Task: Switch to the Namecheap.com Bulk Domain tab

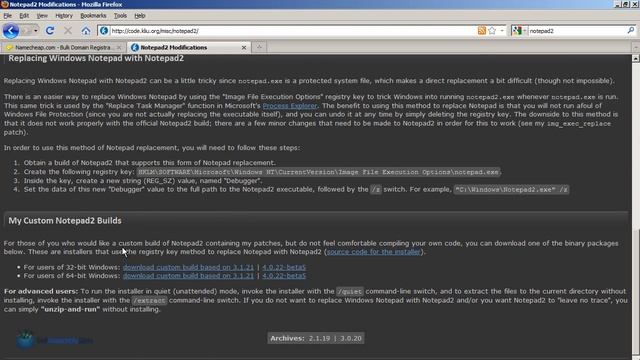Action: tap(63, 47)
